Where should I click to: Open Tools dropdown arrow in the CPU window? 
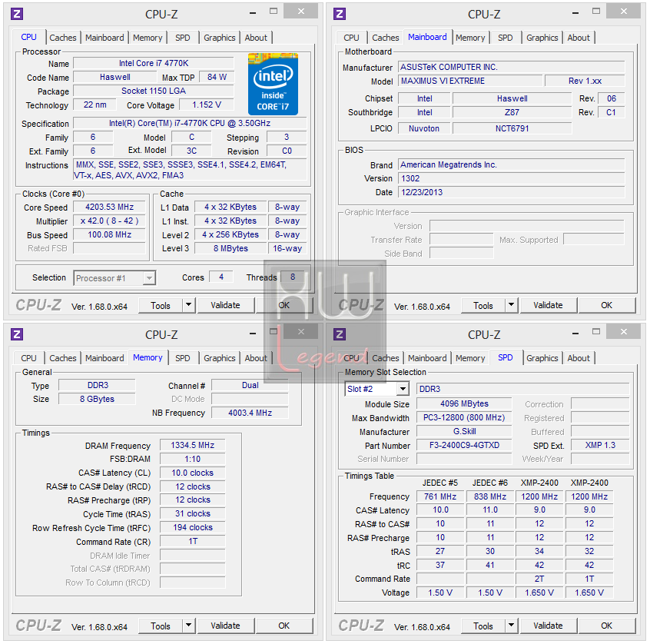pos(188,306)
